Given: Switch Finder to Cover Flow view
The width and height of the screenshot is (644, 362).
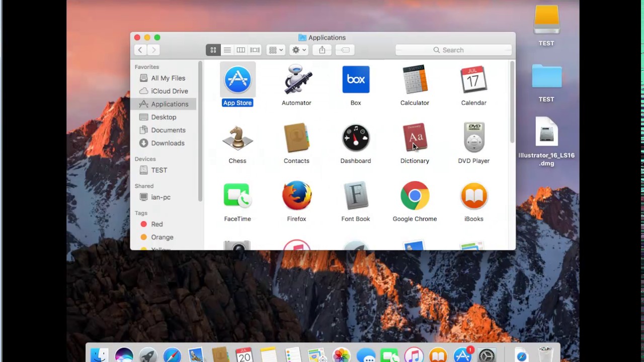Looking at the screenshot, I should (255, 50).
